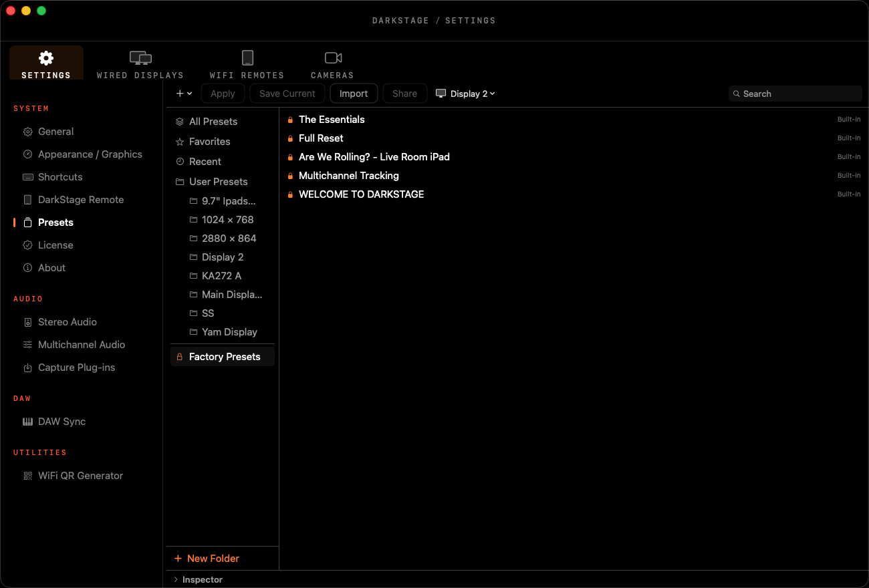Click the Shortcuts keyboard icon
Viewport: 869px width, 588px height.
click(x=27, y=177)
